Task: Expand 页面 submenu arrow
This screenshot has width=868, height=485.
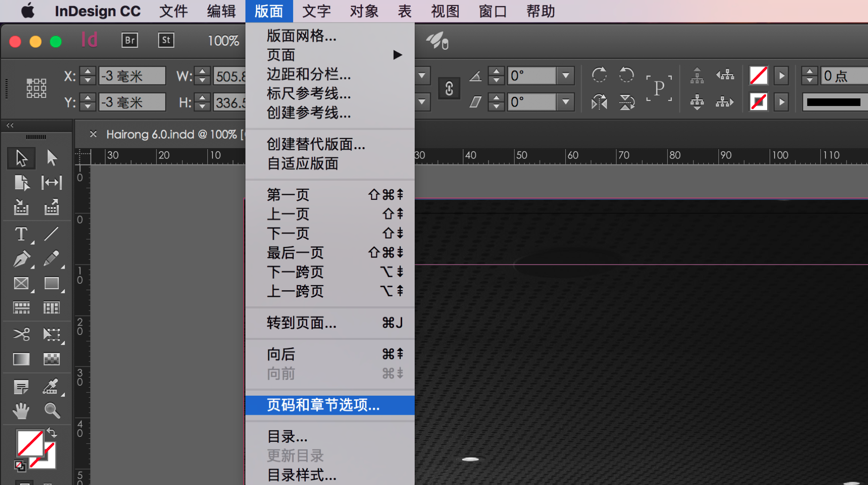Action: (398, 55)
